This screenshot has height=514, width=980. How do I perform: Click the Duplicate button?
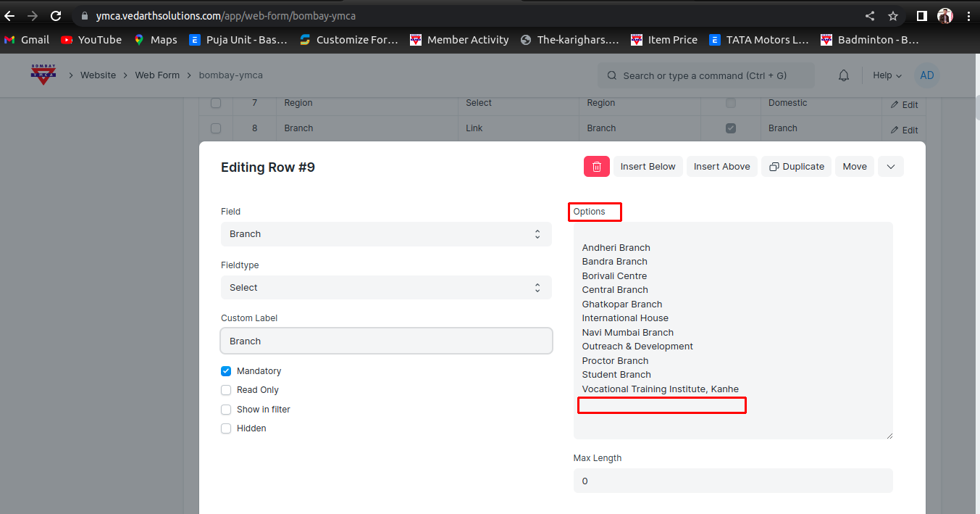[x=796, y=167]
